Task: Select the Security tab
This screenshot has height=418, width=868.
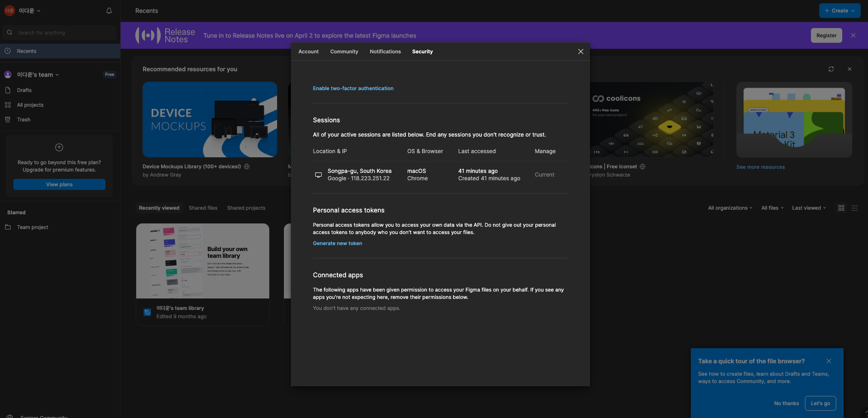Action: 422,52
